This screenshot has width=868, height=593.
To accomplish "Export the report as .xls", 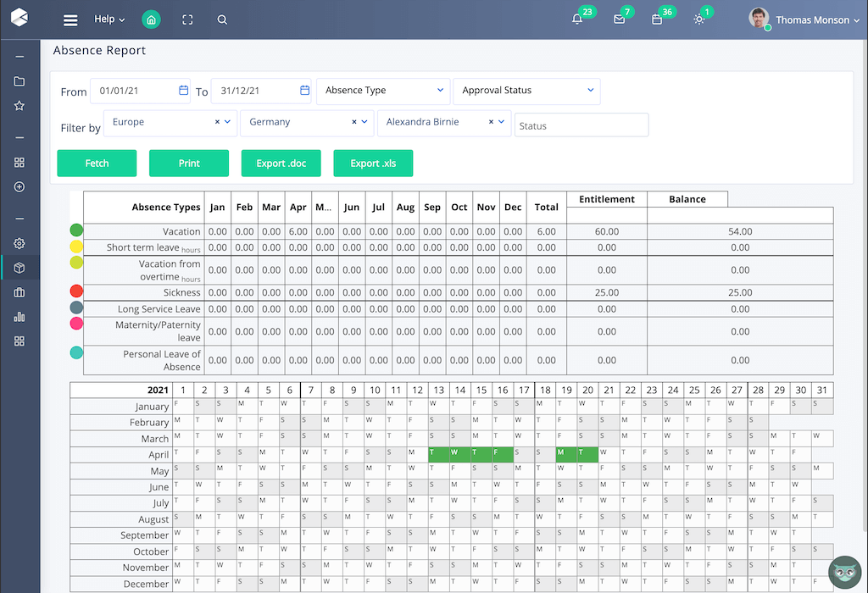I will 373,163.
